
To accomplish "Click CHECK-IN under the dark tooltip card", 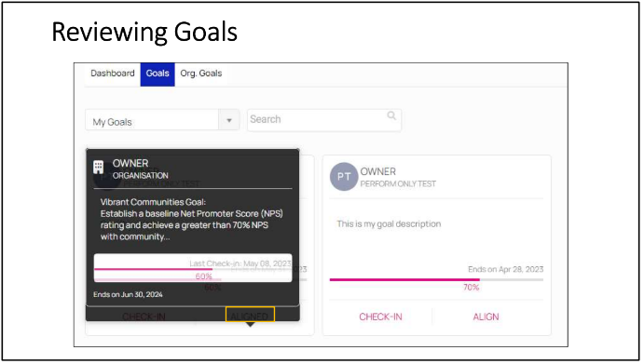I will [144, 317].
